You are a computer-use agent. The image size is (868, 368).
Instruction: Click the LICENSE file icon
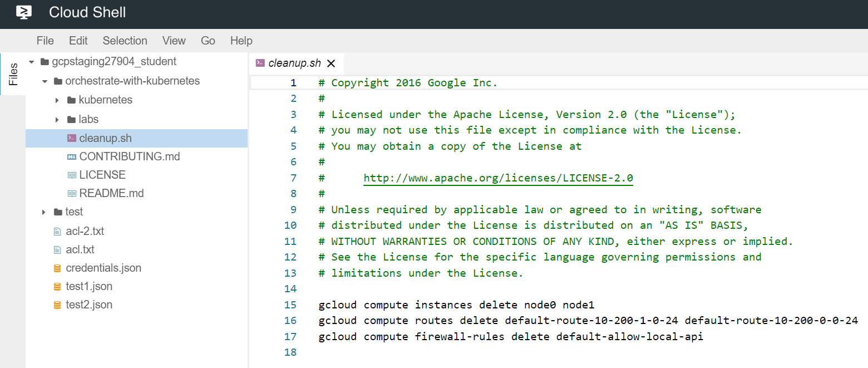(71, 175)
